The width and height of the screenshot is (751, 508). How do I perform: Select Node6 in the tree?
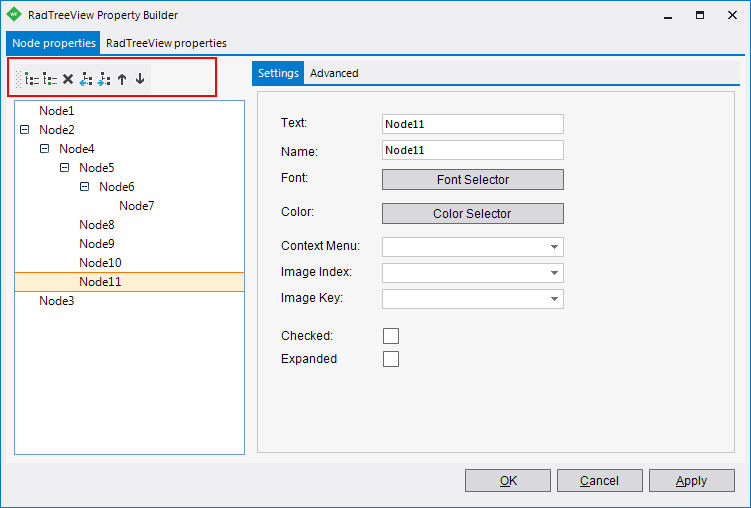117,187
